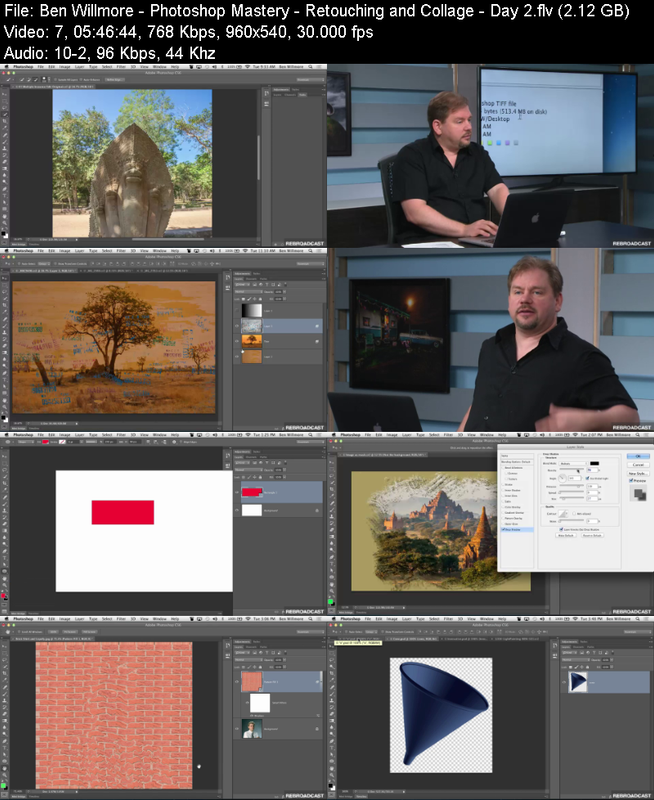Enable Stroke effect in Layer Style list
Image resolution: width=654 pixels, height=800 pixels.
click(503, 485)
